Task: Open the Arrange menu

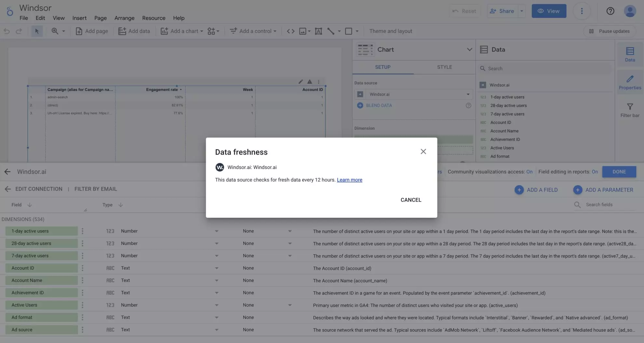Action: [x=124, y=18]
